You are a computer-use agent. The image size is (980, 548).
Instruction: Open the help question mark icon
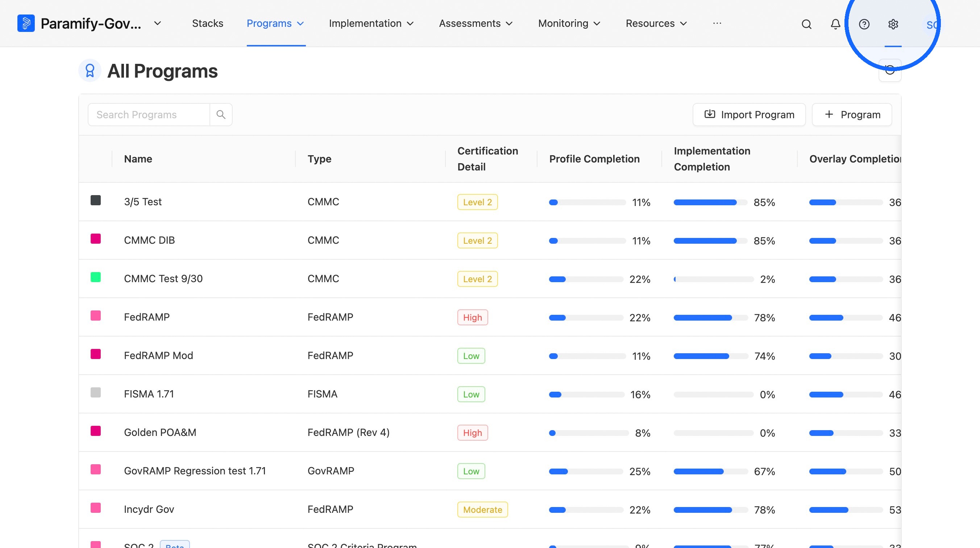click(x=864, y=24)
